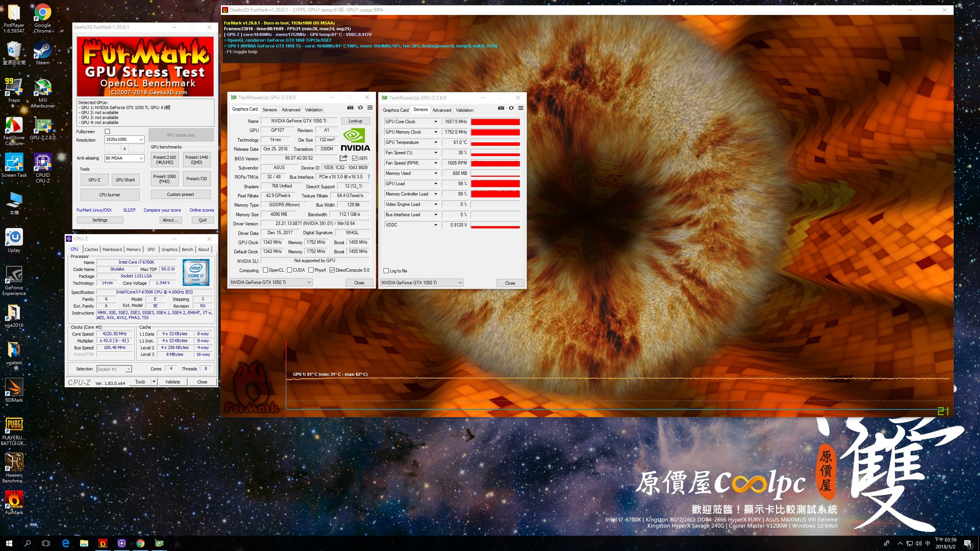Open Edge browser from taskbar
The height and width of the screenshot is (551, 980).
(65, 543)
